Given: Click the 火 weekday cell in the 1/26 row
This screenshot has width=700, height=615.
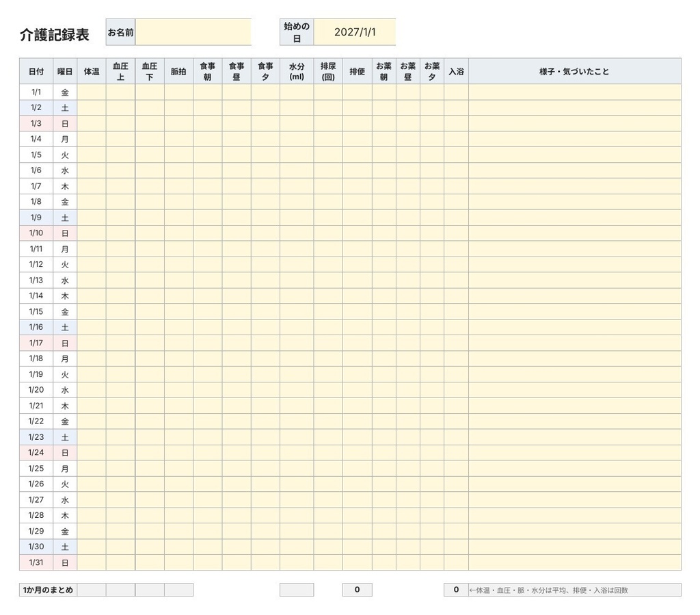Looking at the screenshot, I should [x=65, y=484].
